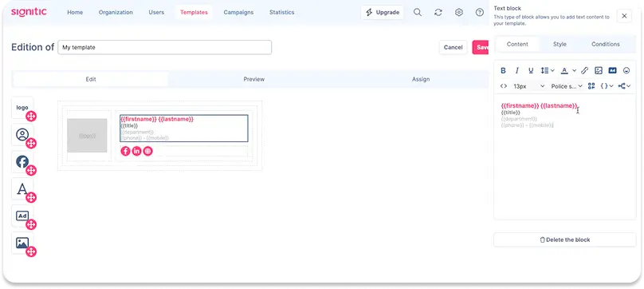This screenshot has height=289, width=644.
Task: Select the image block in sidebar
Action: point(22,243)
